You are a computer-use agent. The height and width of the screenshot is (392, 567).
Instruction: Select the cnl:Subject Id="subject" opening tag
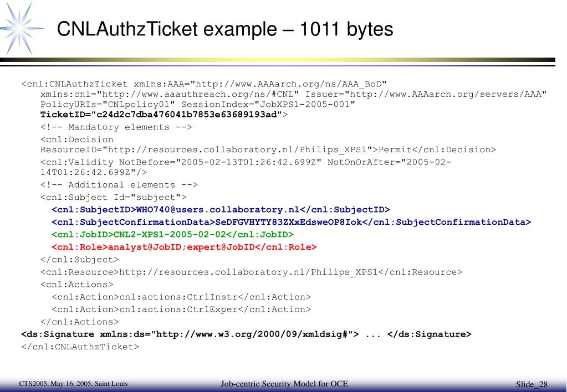(114, 197)
